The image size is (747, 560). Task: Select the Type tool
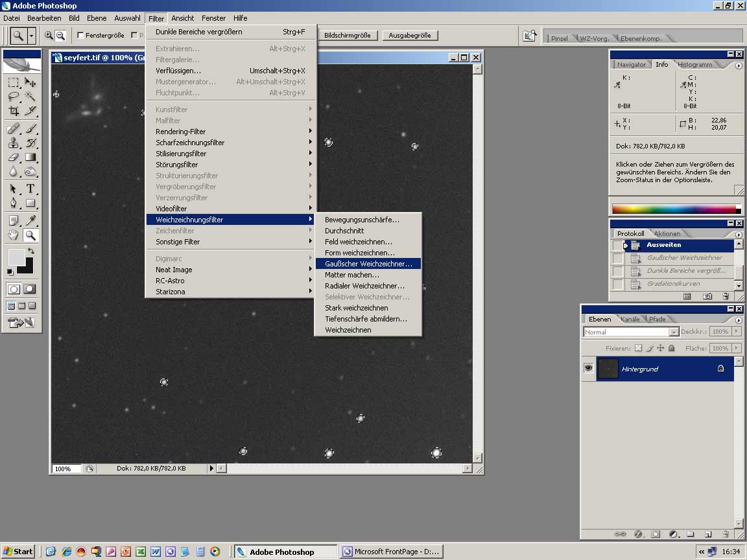coord(30,189)
